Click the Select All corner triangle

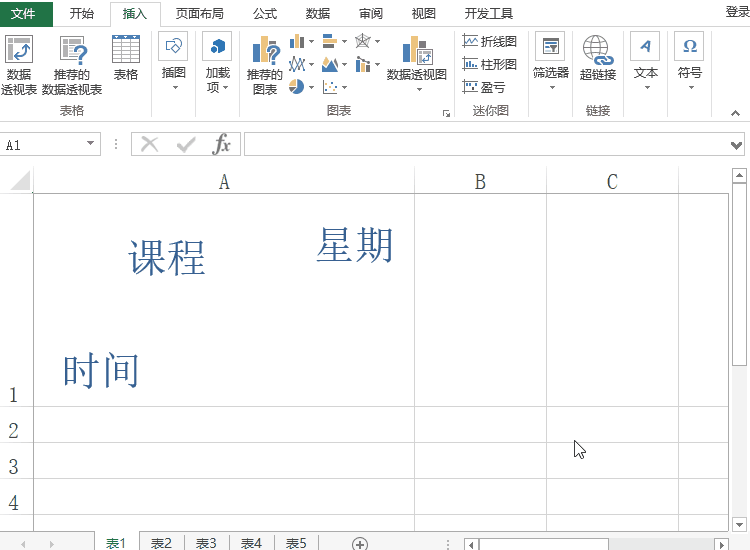point(20,181)
